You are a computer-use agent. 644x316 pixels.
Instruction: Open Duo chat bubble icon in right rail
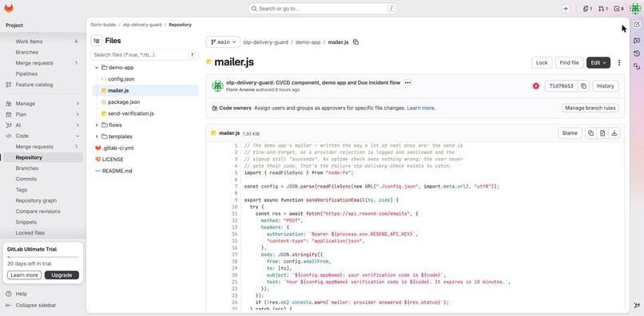click(637, 40)
